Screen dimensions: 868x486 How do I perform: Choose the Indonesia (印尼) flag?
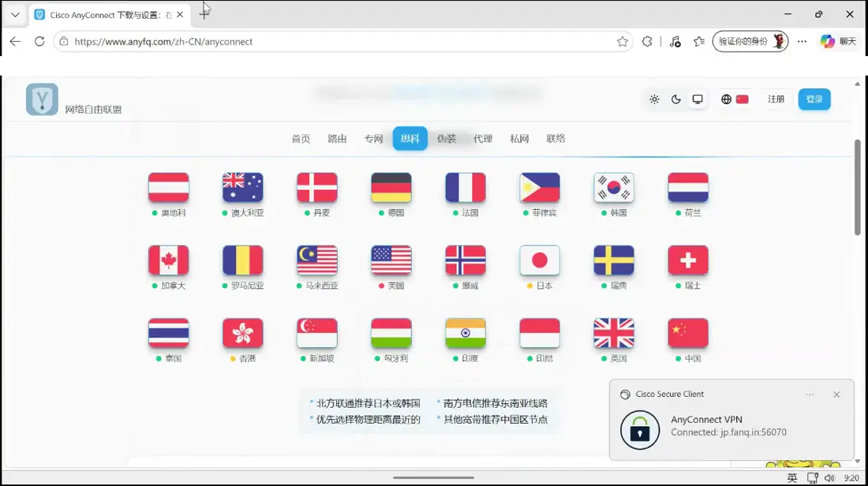[540, 333]
